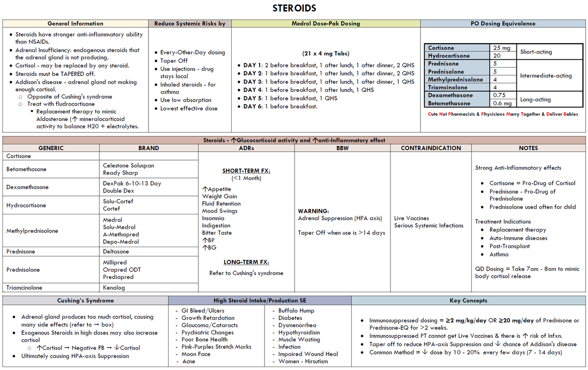The image size is (588, 370).
Task: Select Betamethasone in the GENERIC column
Action: pos(26,169)
